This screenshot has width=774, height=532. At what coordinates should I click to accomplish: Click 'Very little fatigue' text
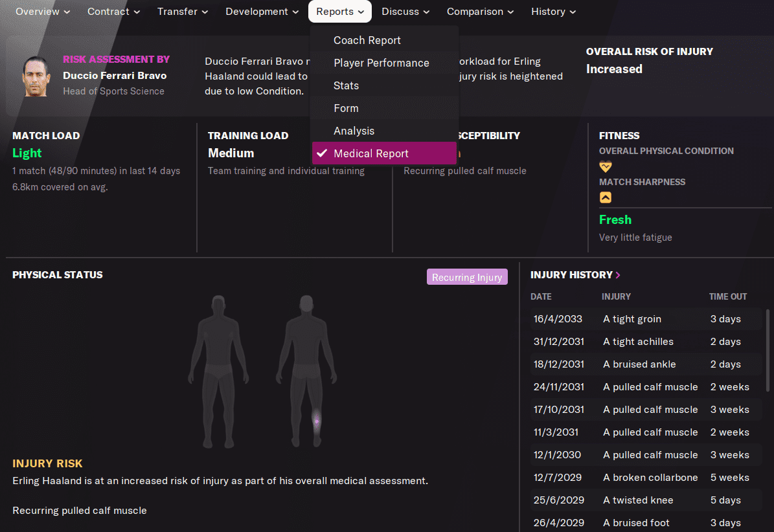click(636, 238)
